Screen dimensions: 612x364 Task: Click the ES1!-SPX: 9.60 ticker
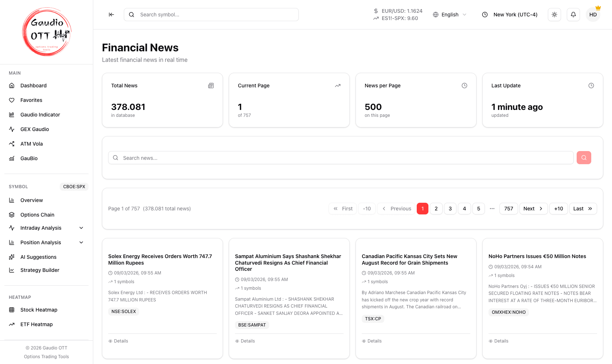tap(396, 18)
